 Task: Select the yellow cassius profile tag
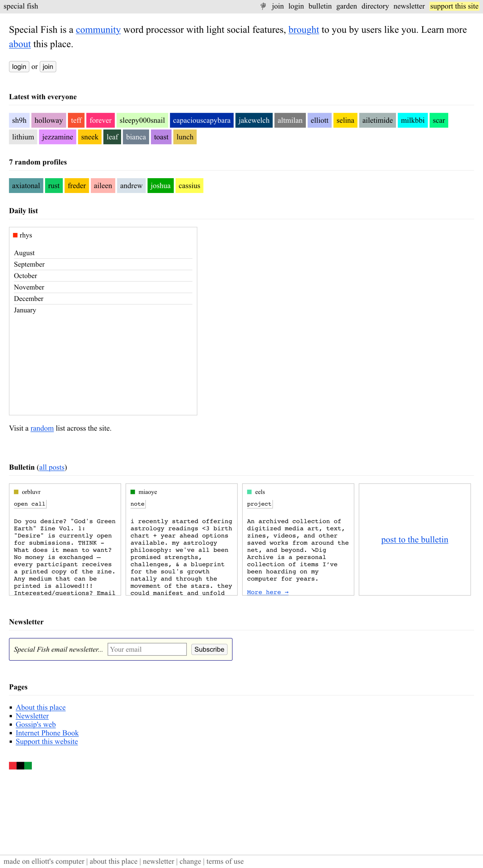pyautogui.click(x=189, y=186)
